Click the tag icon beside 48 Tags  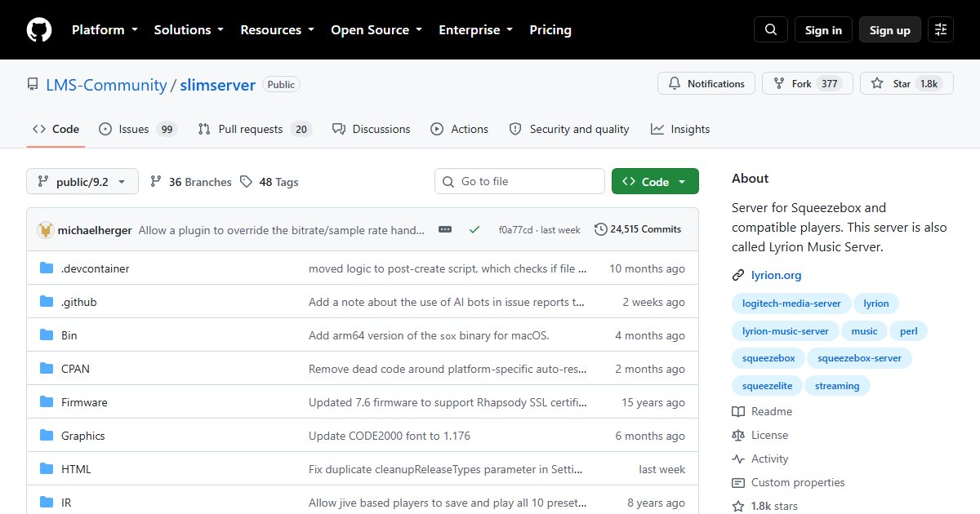[247, 182]
